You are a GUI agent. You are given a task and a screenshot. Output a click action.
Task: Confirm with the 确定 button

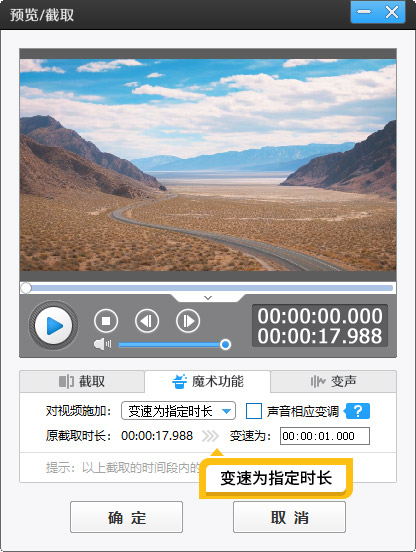[x=126, y=517]
